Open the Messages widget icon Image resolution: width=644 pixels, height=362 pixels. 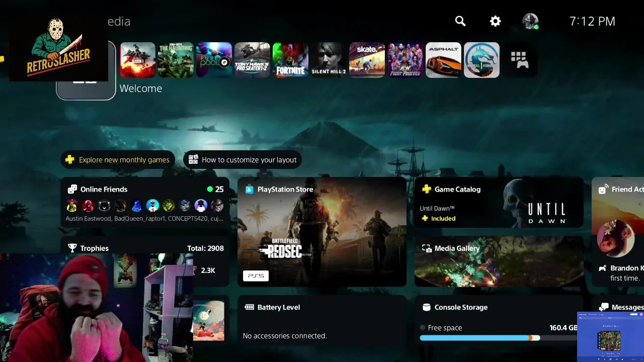tap(604, 307)
